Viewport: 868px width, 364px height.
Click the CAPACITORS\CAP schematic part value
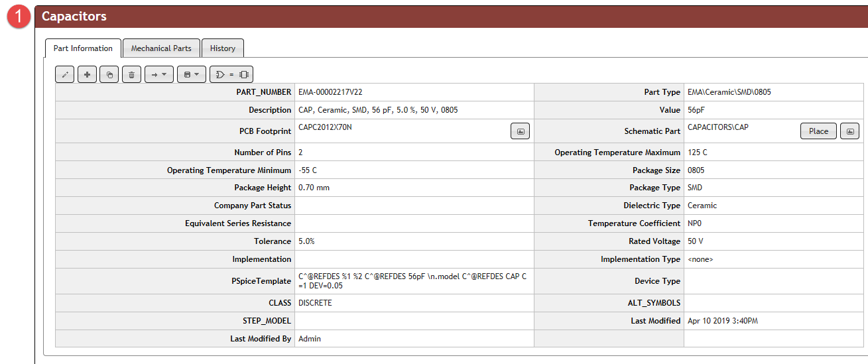[x=717, y=127]
